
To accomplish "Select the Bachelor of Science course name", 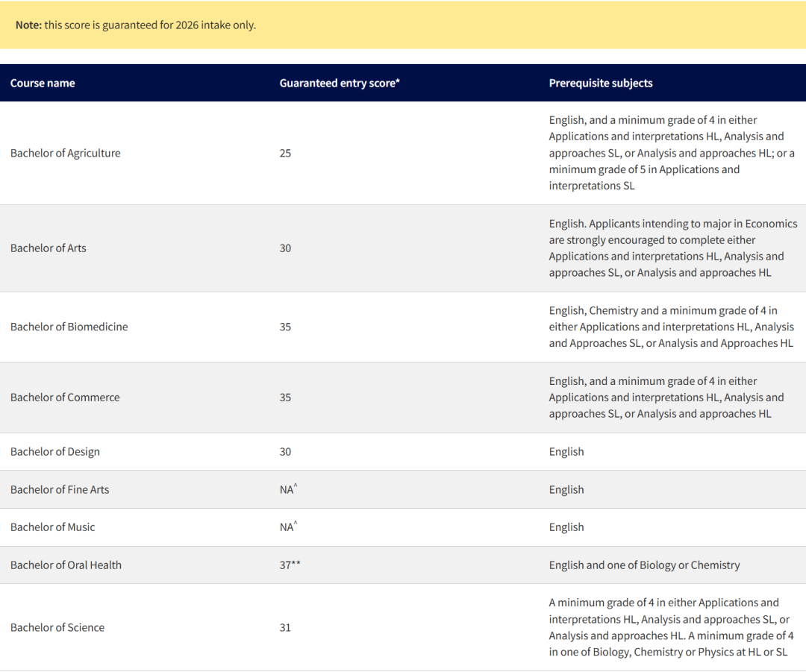I will (57, 627).
